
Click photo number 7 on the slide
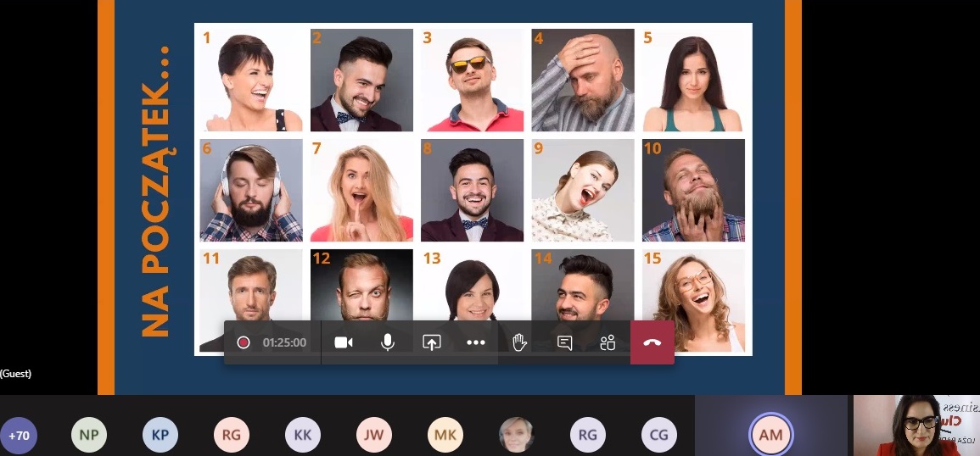pyautogui.click(x=361, y=191)
